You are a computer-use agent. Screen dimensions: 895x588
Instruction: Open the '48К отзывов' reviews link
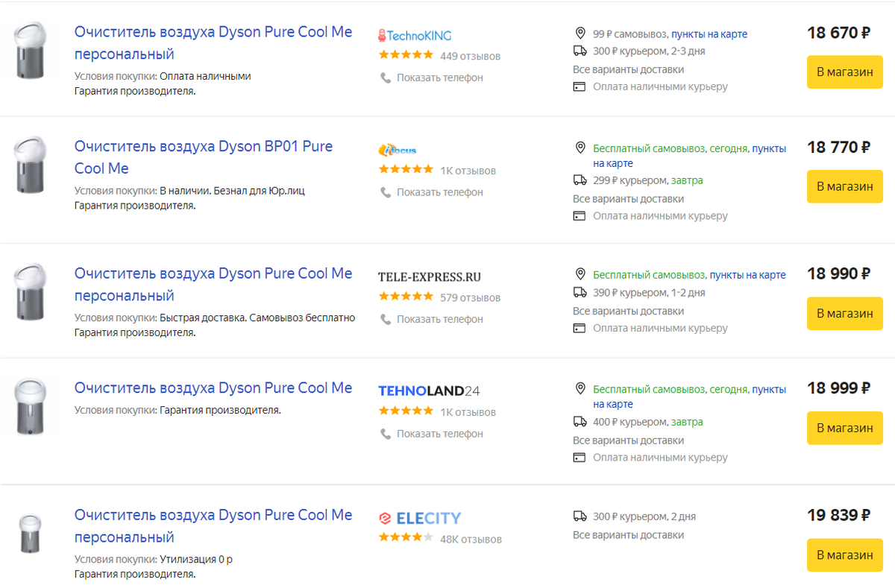click(x=471, y=540)
